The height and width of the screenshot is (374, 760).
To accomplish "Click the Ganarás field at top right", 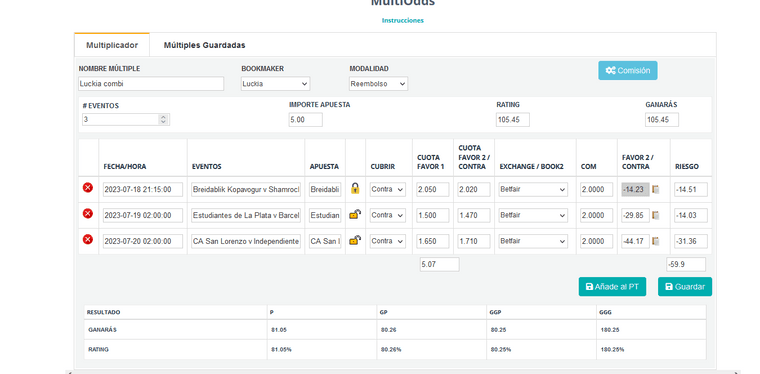I will [662, 120].
